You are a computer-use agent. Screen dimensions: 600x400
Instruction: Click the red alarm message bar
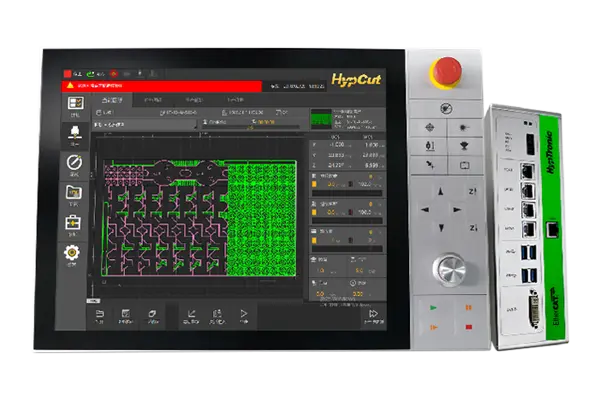162,86
